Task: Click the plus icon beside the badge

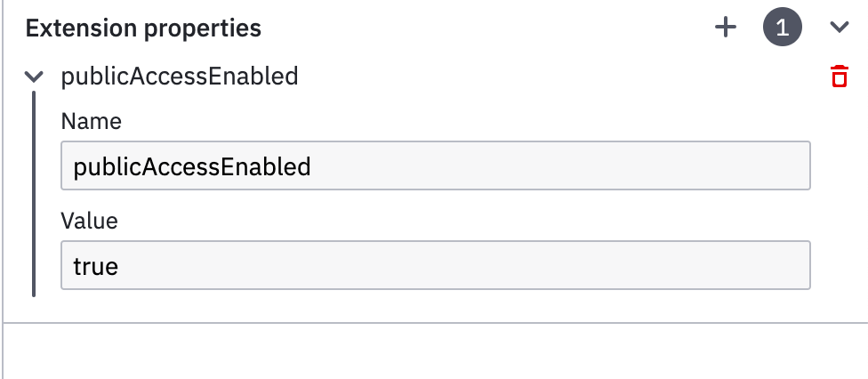Action: coord(725,27)
